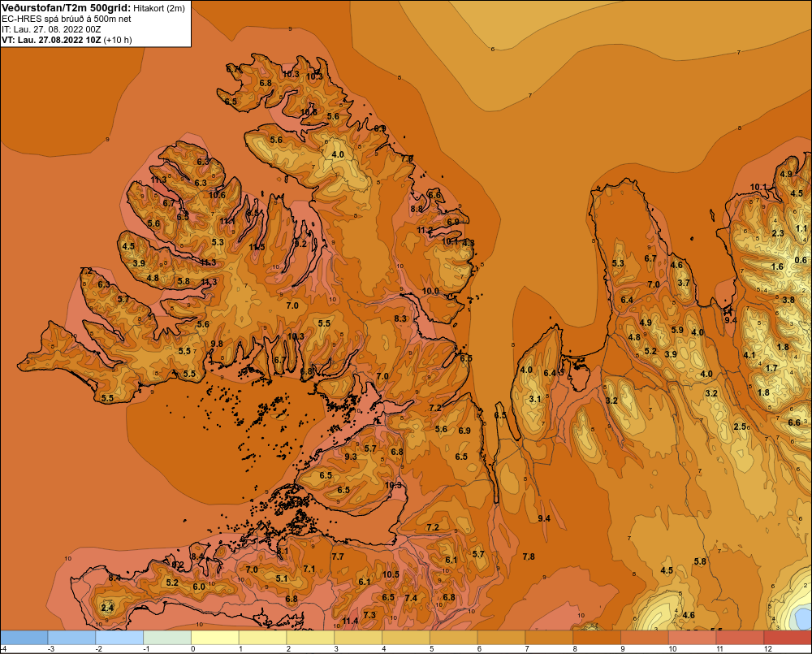Click the '3.1' temperature label

(535, 399)
